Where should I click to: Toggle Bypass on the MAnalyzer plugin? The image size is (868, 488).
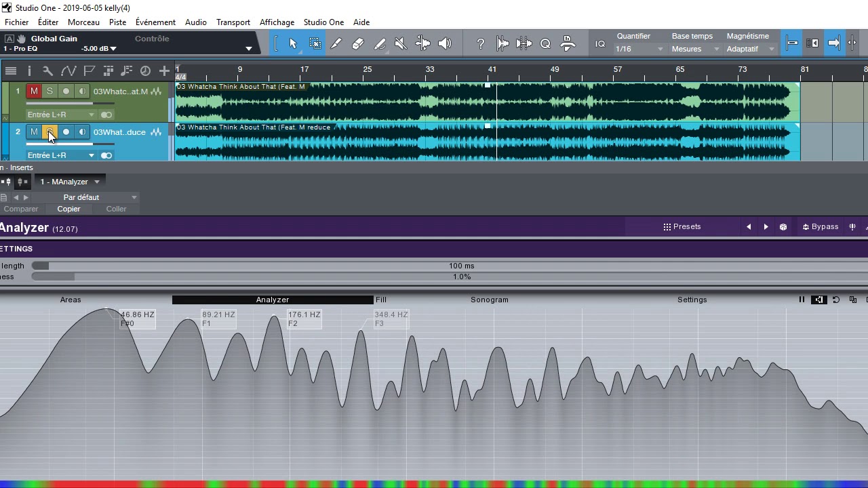pyautogui.click(x=821, y=226)
